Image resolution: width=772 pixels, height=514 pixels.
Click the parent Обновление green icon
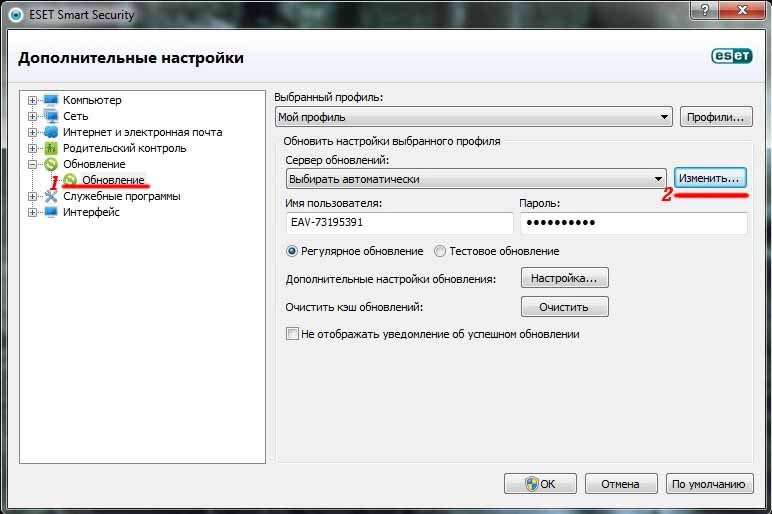click(51, 164)
